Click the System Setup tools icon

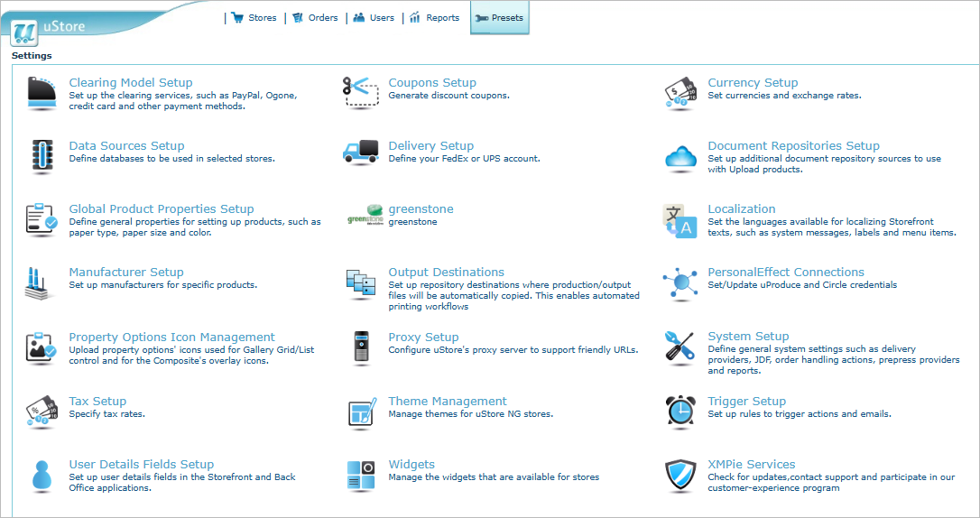point(680,347)
